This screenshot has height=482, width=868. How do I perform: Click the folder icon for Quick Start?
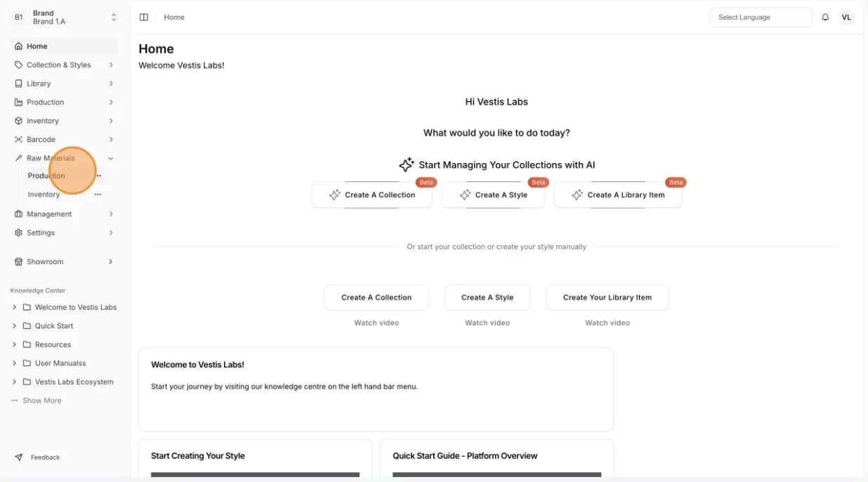(27, 326)
